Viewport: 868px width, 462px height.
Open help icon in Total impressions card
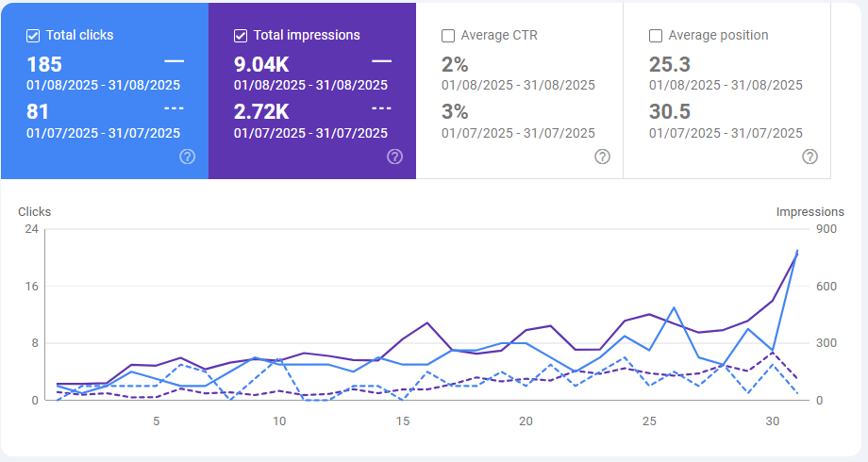point(394,157)
